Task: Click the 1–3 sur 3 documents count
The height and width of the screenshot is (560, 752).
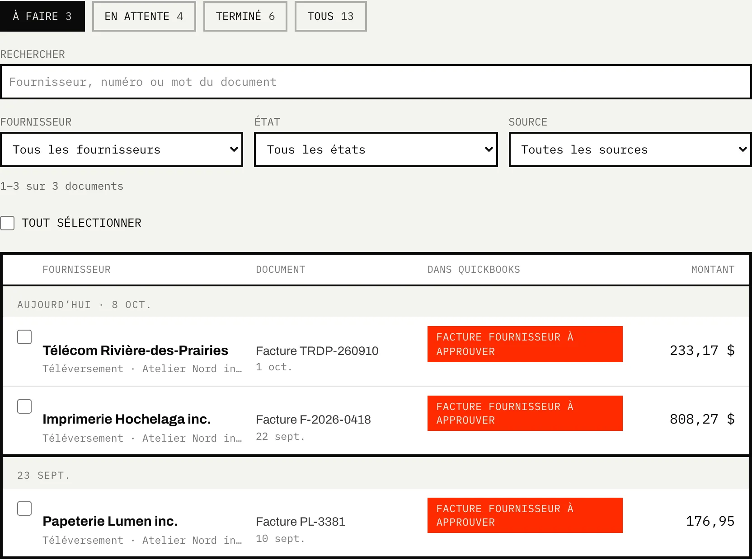Action: pos(61,186)
